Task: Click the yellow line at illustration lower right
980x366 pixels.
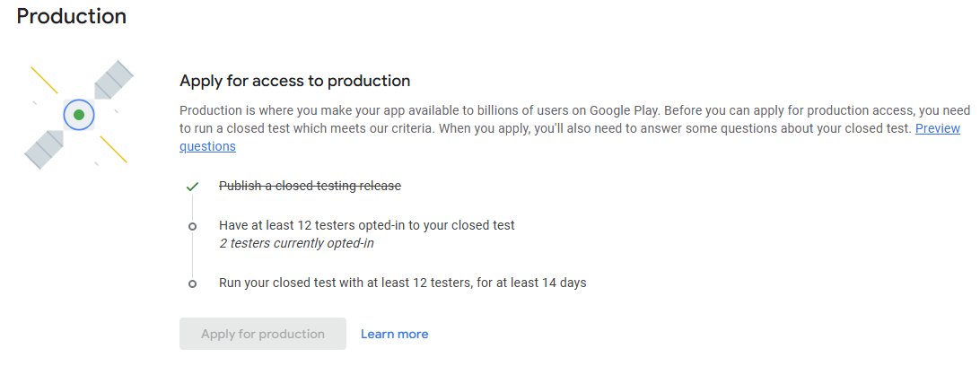Action: [114, 149]
